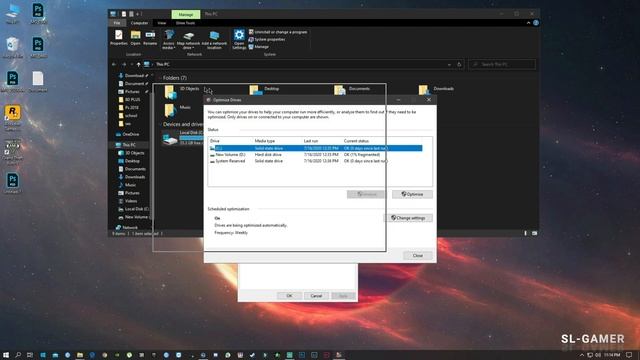Open the Windows Start button
The image size is (640, 360).
coord(6,355)
